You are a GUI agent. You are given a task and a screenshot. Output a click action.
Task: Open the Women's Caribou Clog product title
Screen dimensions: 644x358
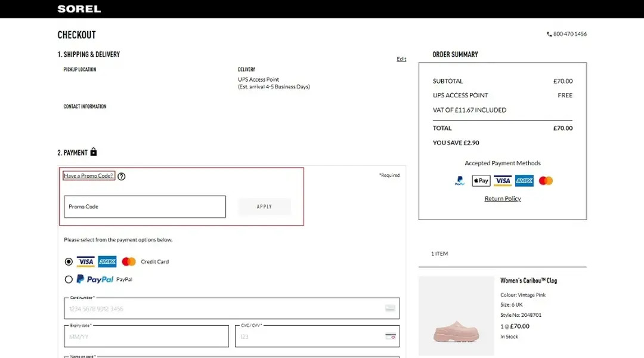[x=528, y=280]
